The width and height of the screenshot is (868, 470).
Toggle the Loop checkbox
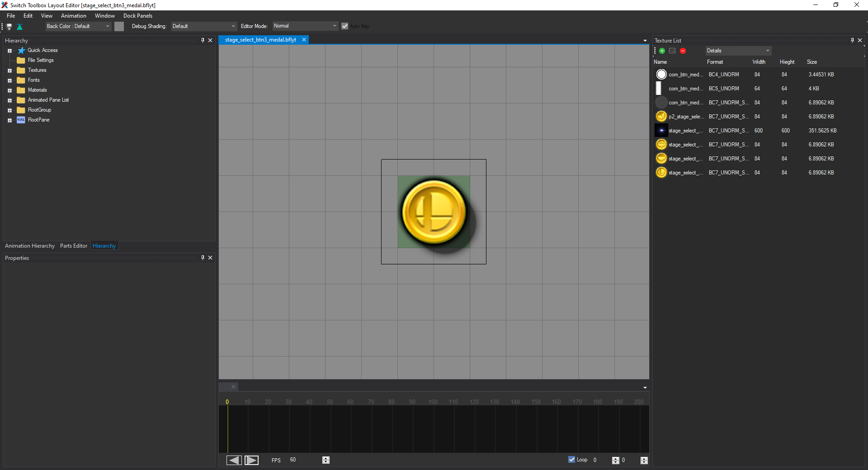(x=572, y=460)
